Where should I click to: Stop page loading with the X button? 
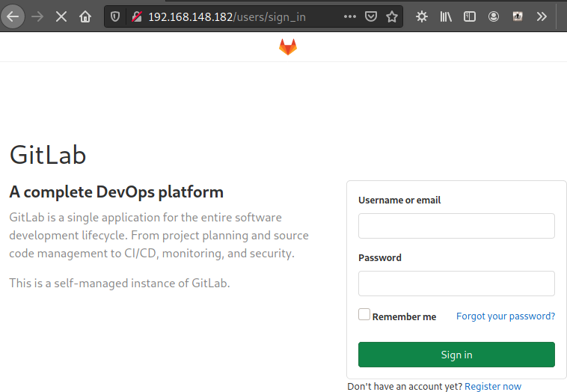click(x=61, y=16)
